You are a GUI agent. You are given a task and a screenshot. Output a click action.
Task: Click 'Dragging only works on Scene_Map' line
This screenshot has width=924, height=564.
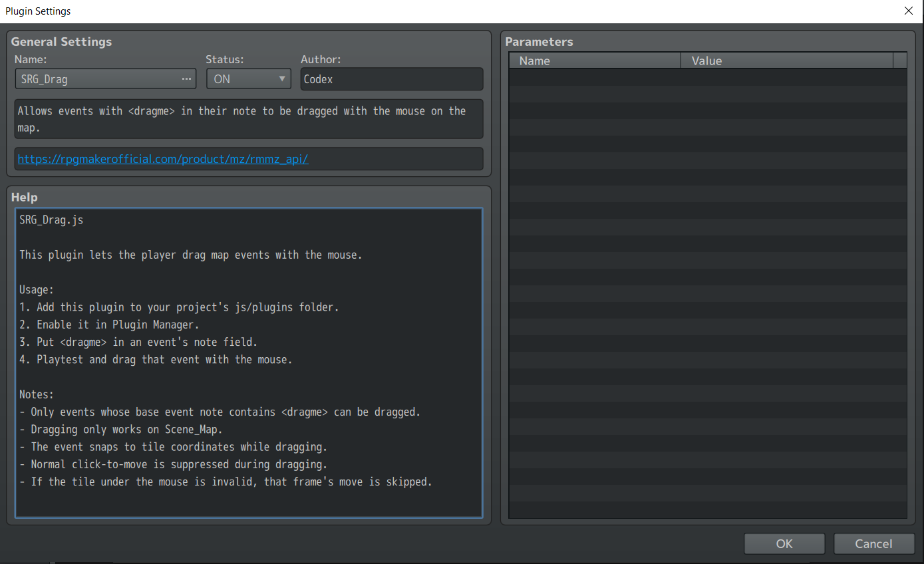[x=121, y=429]
